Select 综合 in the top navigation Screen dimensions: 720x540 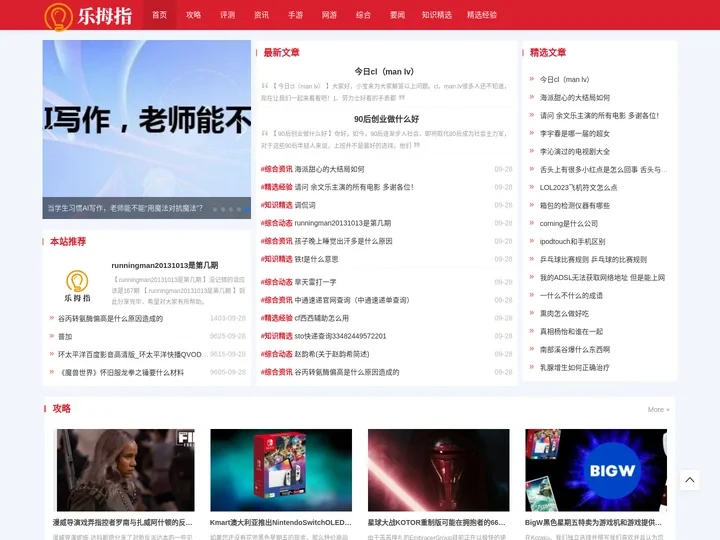tap(363, 15)
